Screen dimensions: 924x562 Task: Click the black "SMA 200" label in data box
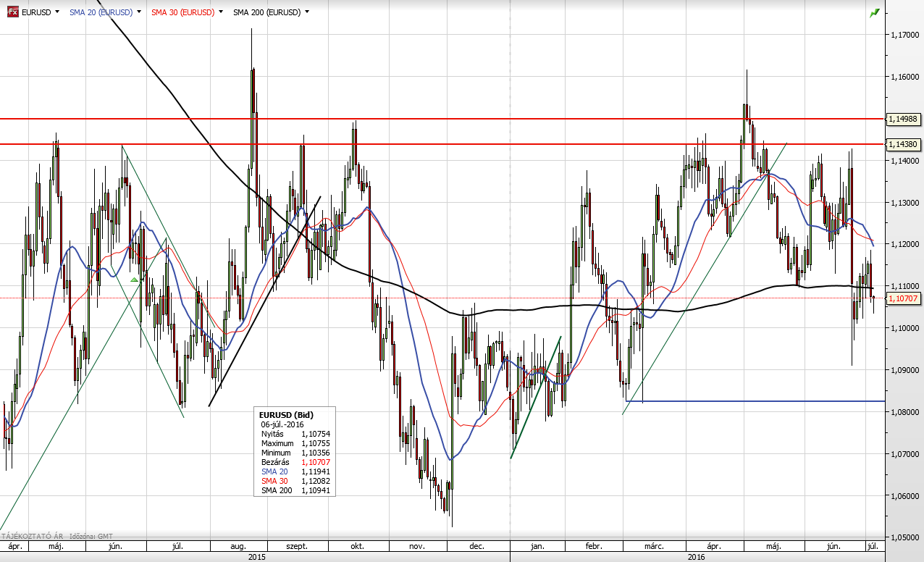coord(276,490)
